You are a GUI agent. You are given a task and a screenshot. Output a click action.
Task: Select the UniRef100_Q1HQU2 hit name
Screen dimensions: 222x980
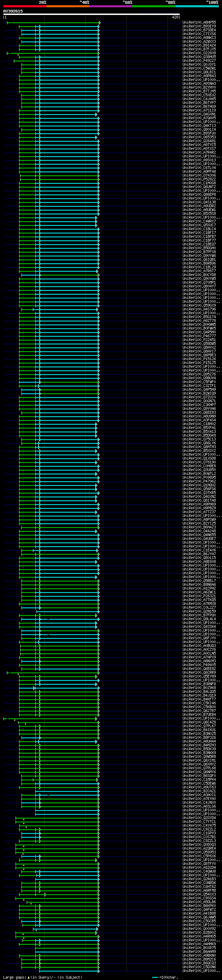pyautogui.click(x=199, y=485)
